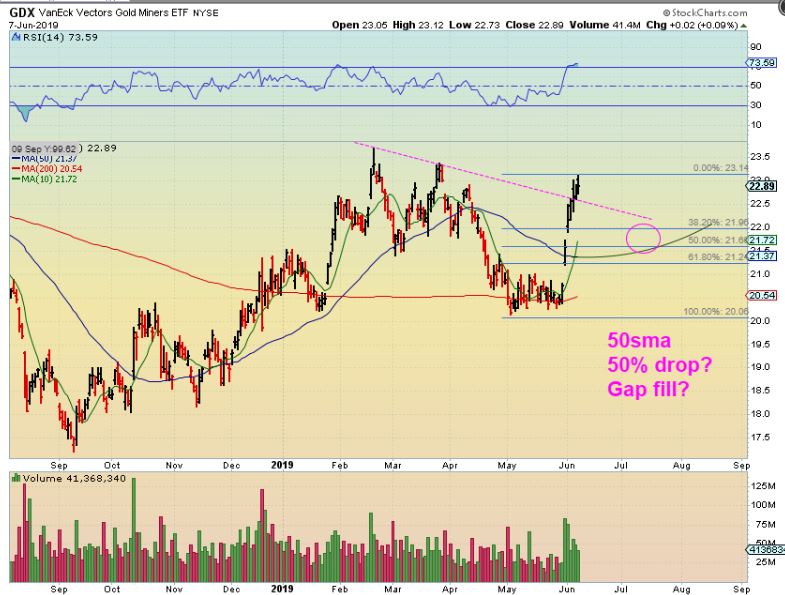Click the Open 23.05 value

(x=359, y=25)
